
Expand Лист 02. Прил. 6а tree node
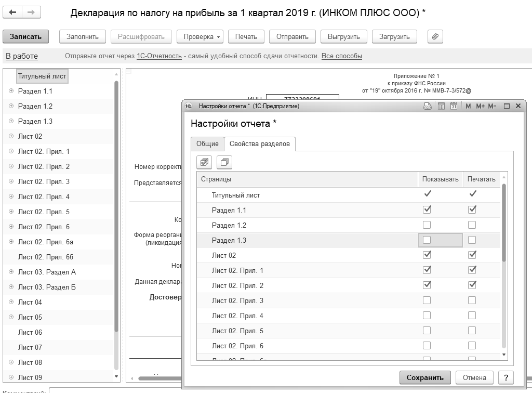[11, 242]
